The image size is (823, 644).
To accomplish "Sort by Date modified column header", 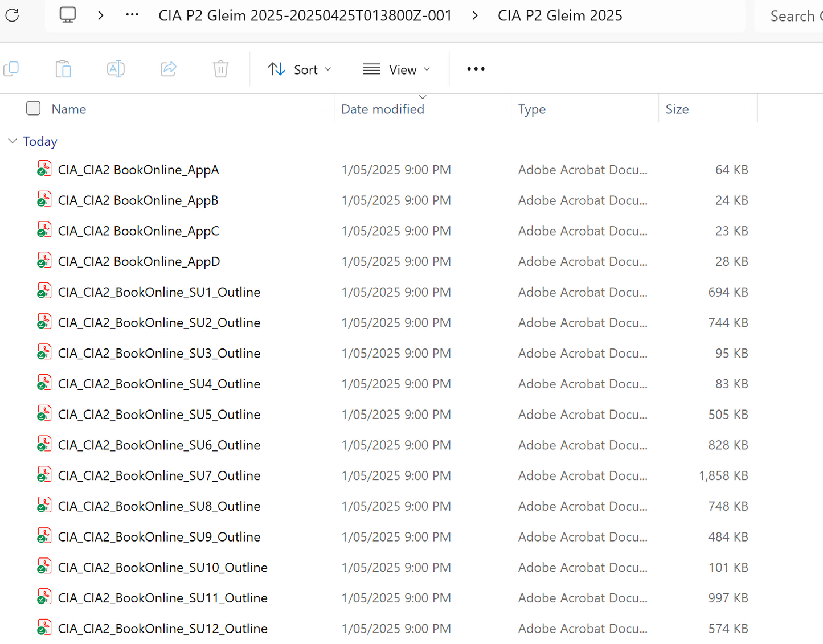I will (x=382, y=109).
